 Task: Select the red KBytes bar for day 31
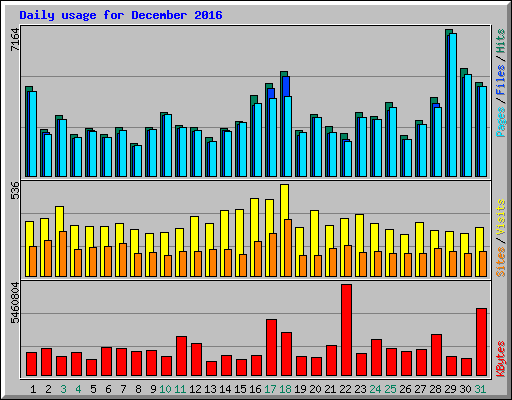tap(481, 342)
